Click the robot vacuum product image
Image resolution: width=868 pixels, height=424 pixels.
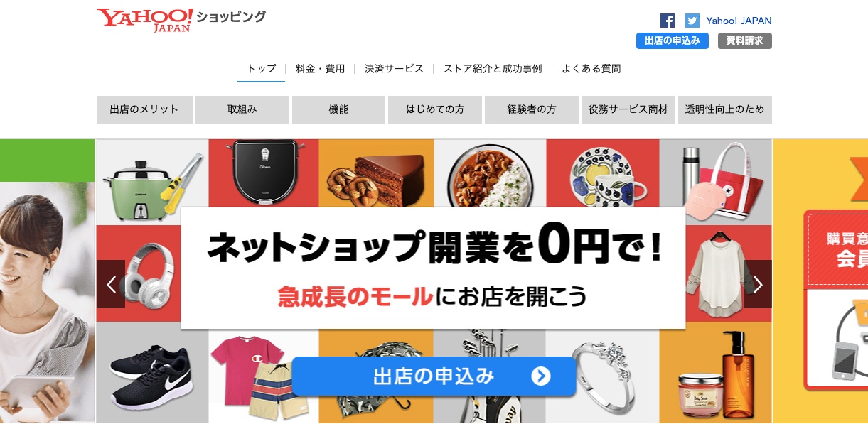tap(264, 172)
